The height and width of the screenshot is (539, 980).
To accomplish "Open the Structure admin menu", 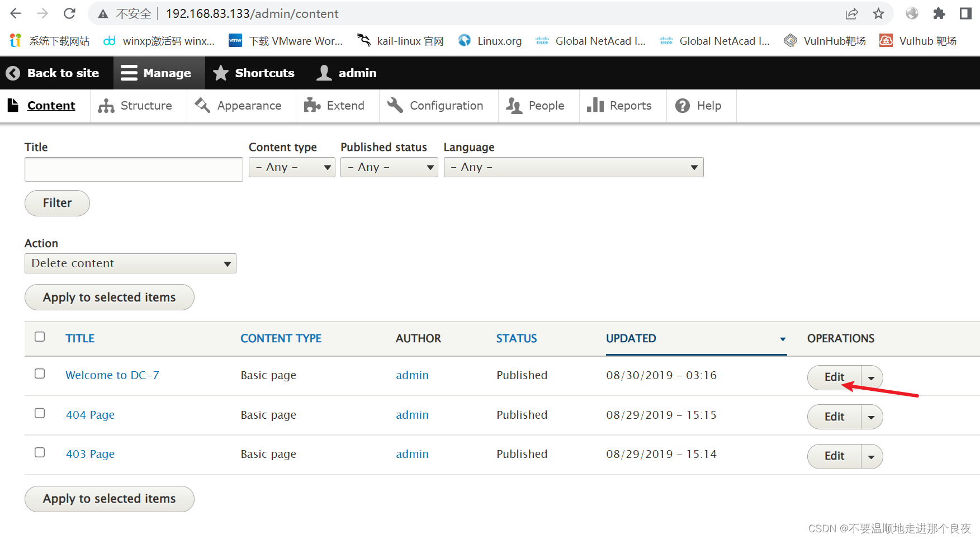I will point(135,106).
